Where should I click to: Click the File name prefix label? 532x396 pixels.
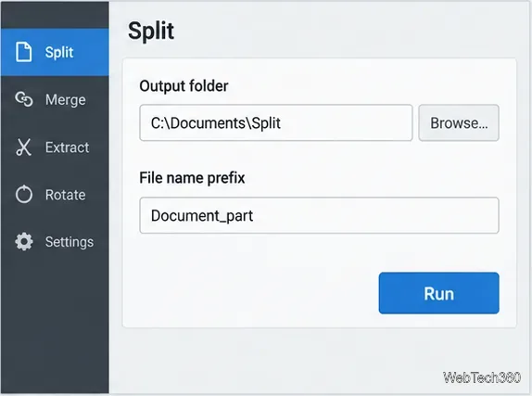pyautogui.click(x=192, y=178)
